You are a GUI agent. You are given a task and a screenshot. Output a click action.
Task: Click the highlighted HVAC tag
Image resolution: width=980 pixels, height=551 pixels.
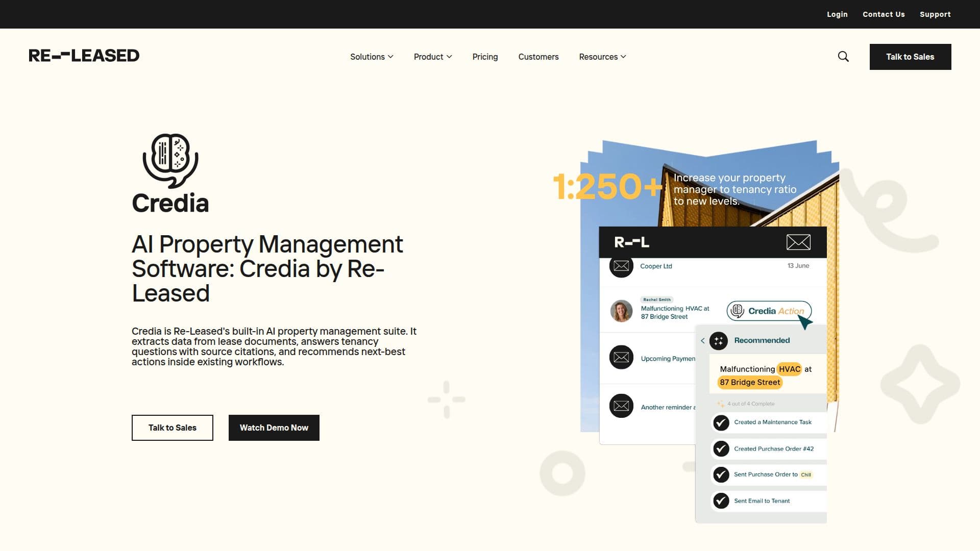(790, 369)
